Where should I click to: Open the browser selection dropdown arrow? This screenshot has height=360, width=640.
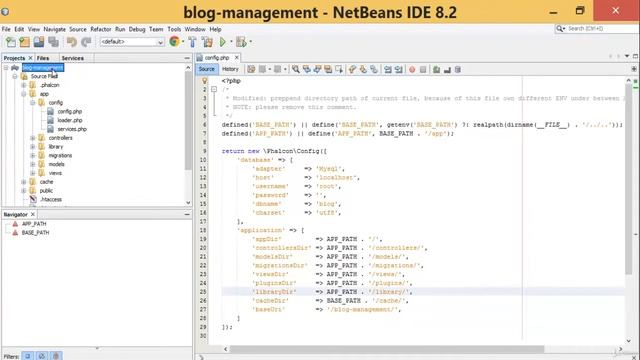(183, 42)
